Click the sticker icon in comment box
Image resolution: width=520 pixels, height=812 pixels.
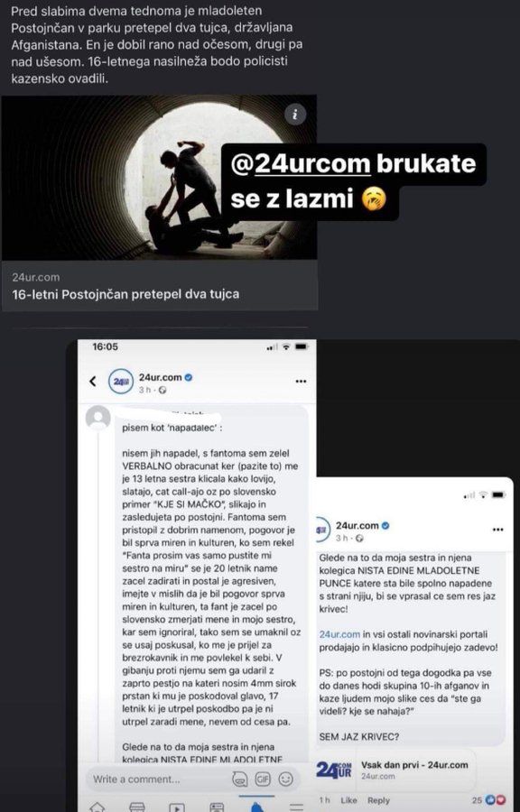coord(240,779)
